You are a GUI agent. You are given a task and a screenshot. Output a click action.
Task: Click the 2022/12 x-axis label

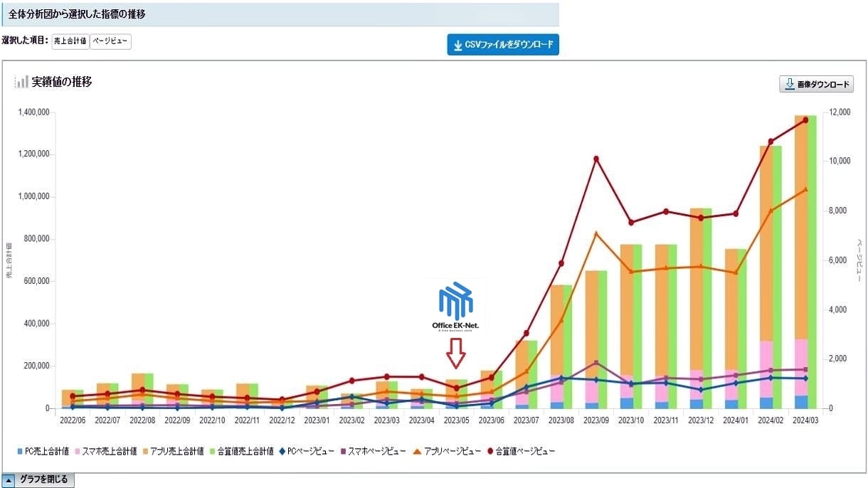click(x=282, y=420)
